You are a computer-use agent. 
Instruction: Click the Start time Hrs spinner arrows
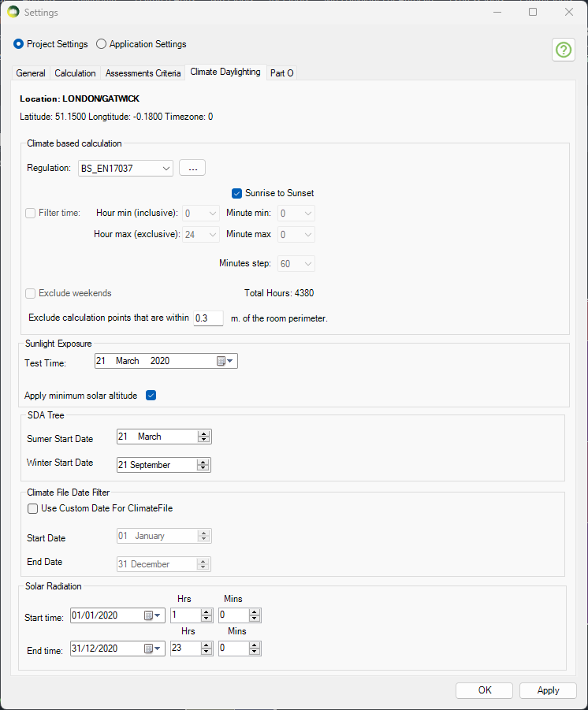(207, 615)
